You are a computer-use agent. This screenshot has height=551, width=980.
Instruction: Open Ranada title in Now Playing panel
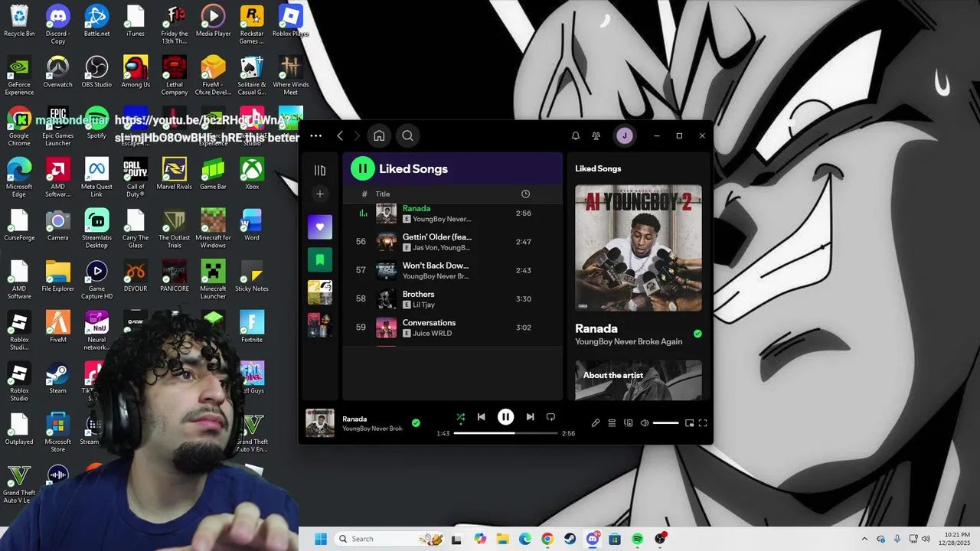click(596, 329)
